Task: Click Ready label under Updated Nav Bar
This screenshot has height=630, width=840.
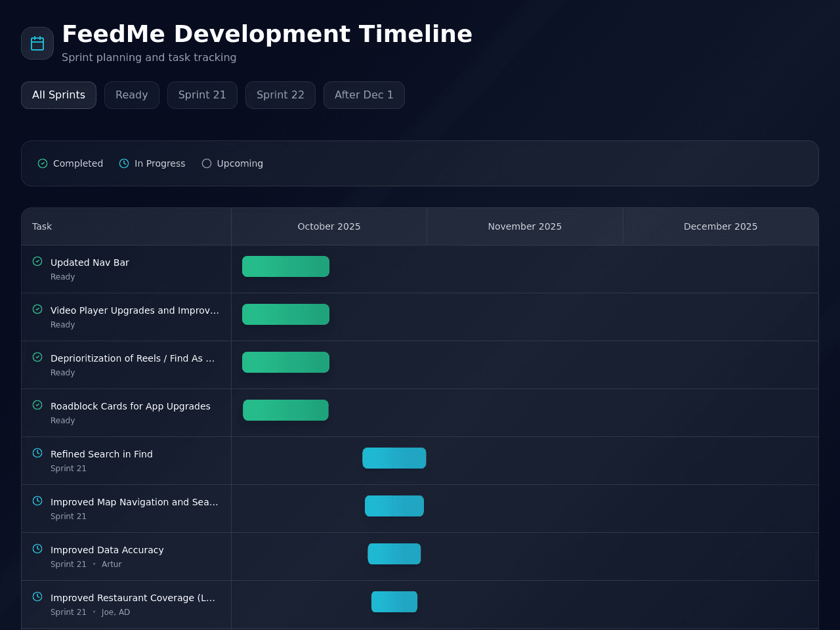Action: 63,277
